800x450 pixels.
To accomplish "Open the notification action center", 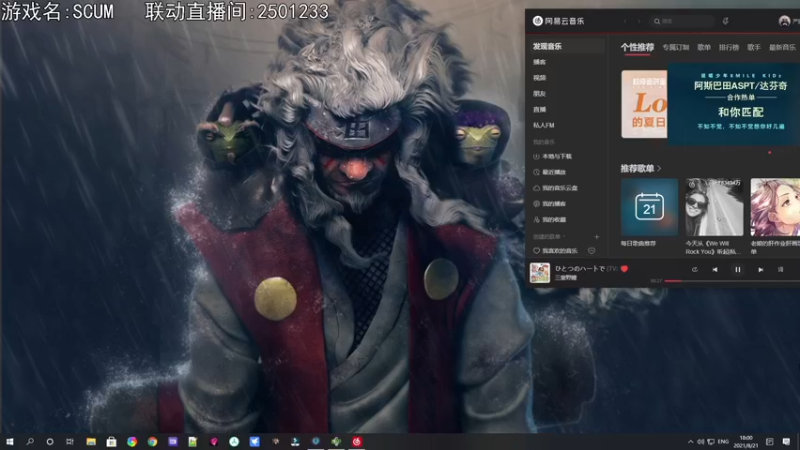I will pyautogui.click(x=786, y=441).
